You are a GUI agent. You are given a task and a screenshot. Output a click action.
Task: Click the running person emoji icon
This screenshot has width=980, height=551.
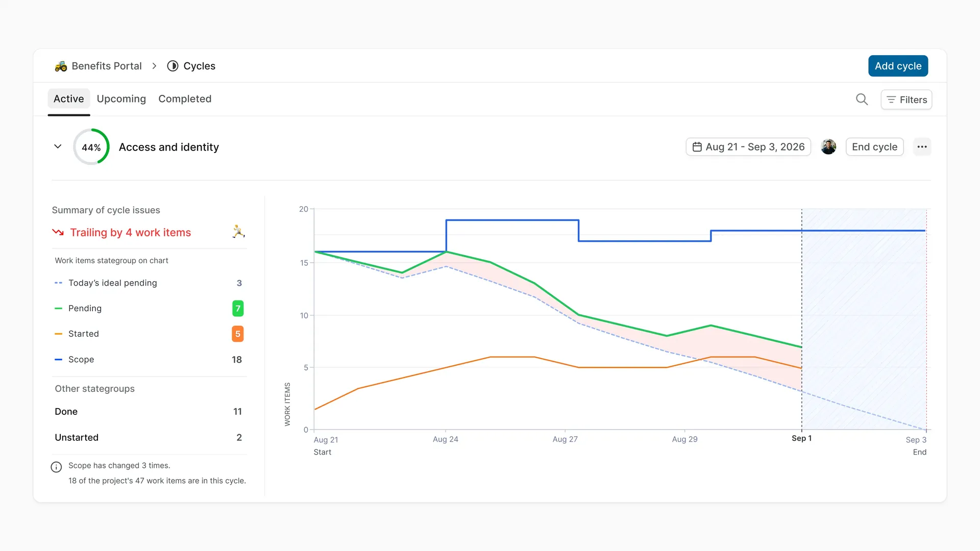point(238,232)
